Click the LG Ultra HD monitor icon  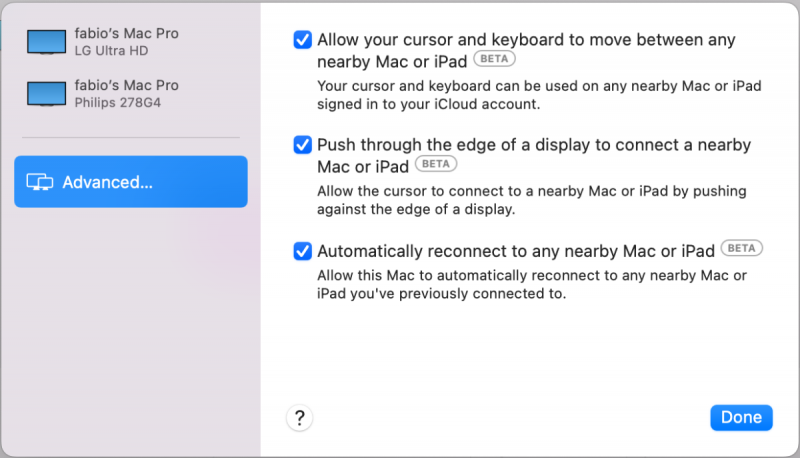[47, 41]
